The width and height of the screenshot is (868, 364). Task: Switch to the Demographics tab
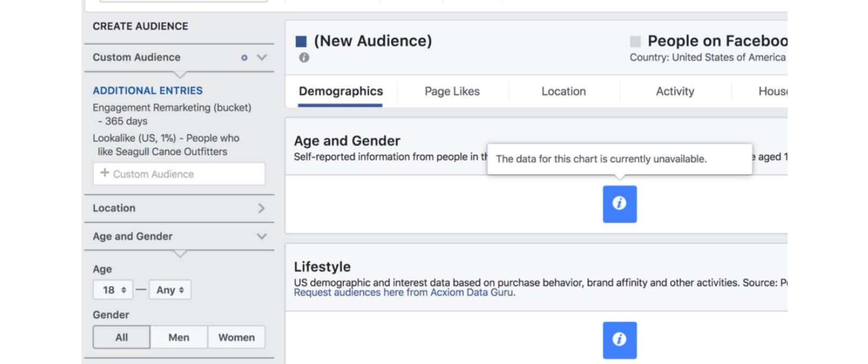(x=341, y=91)
